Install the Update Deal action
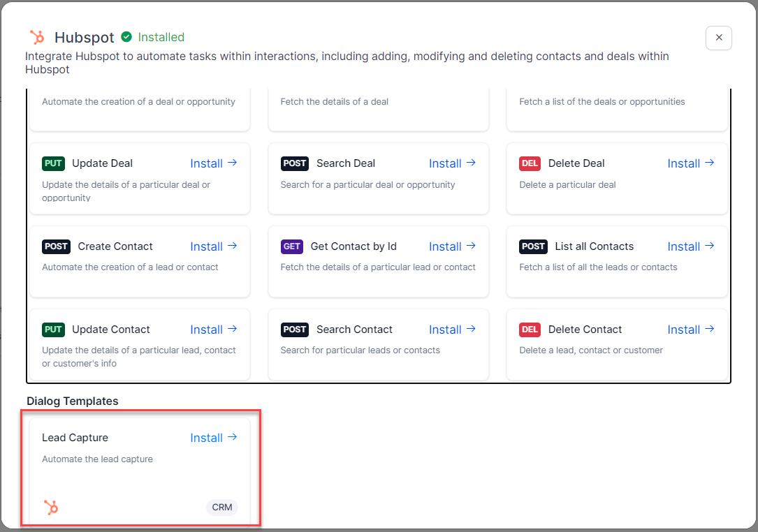 pyautogui.click(x=214, y=163)
